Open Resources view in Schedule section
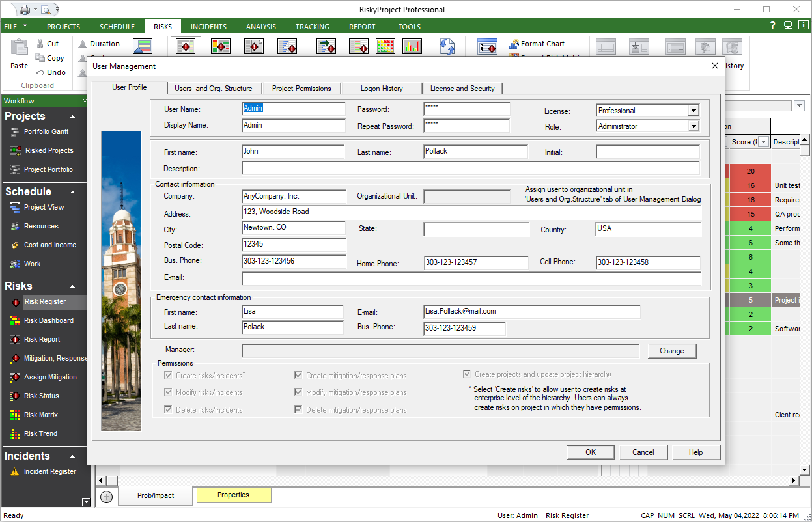 (x=41, y=226)
